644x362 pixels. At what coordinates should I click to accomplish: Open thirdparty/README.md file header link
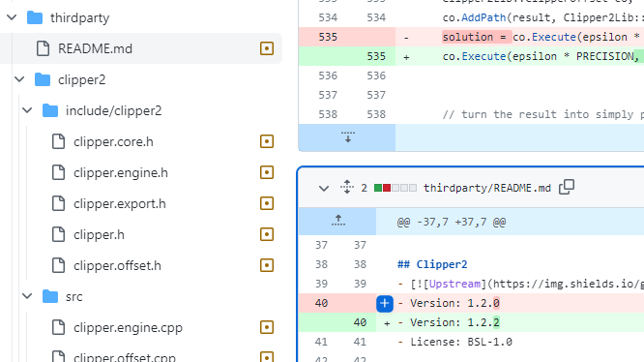point(487,188)
